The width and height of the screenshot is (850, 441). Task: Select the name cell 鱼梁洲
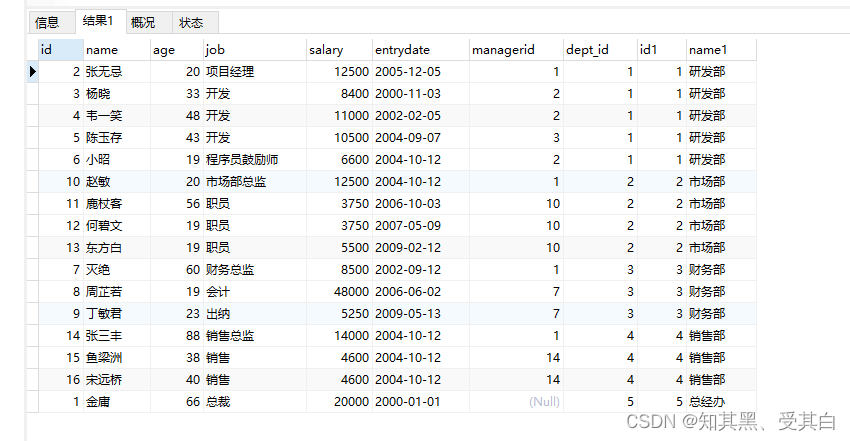(x=117, y=358)
